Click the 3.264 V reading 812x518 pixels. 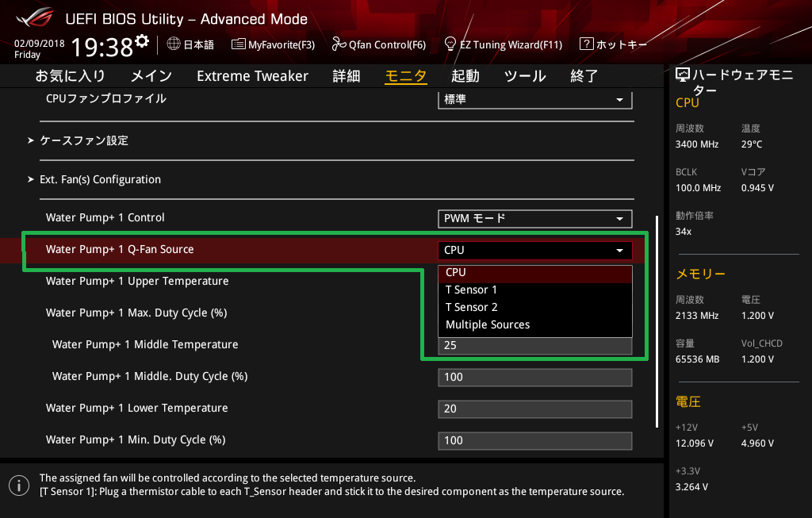click(x=691, y=487)
